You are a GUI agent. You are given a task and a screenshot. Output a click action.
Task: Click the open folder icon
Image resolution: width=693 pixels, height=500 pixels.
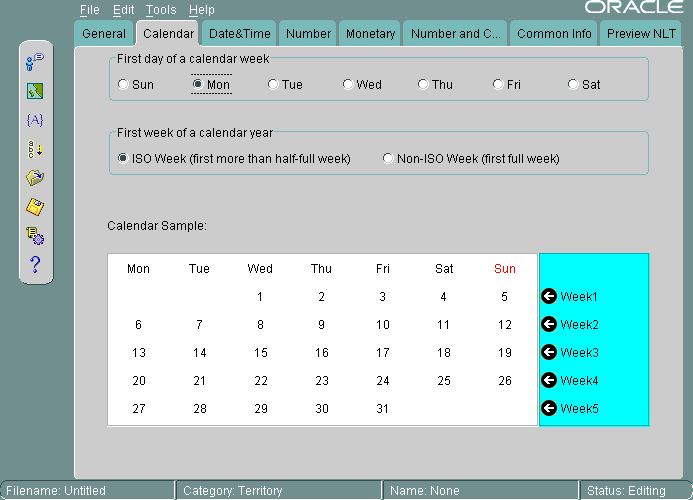tap(35, 178)
